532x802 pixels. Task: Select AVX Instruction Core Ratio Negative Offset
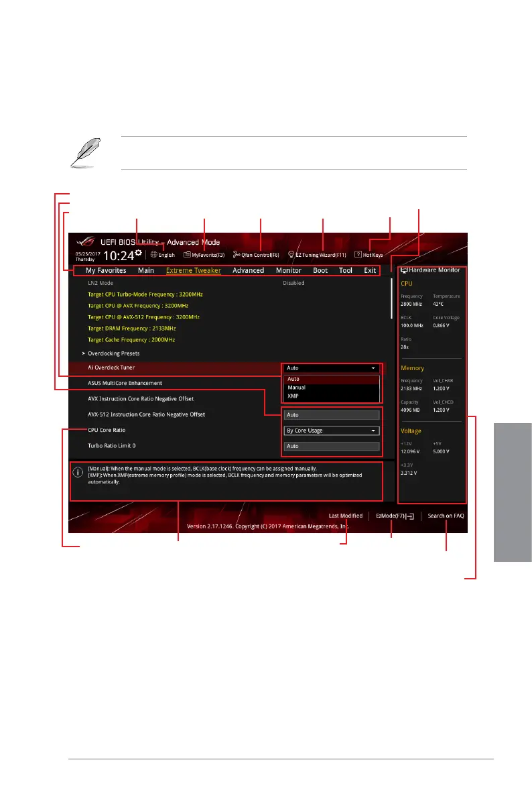click(x=141, y=399)
